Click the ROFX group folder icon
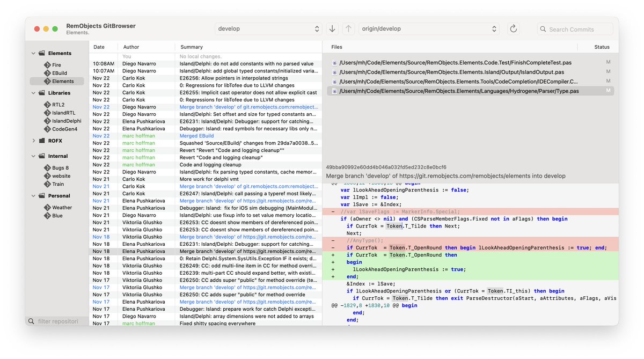This screenshot has width=644, height=359. 42,141
